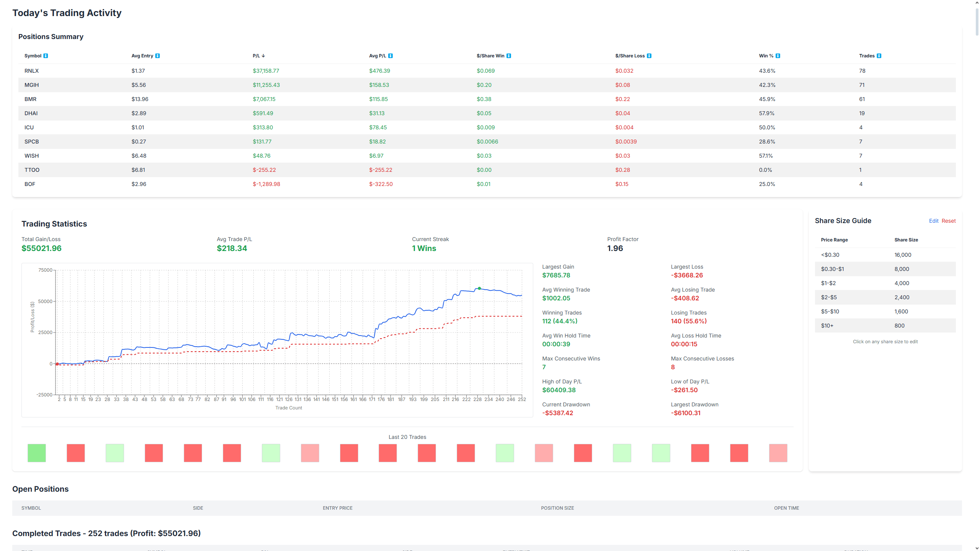980x551 pixels.
Task: Select the BOF position row
Action: 30,184
